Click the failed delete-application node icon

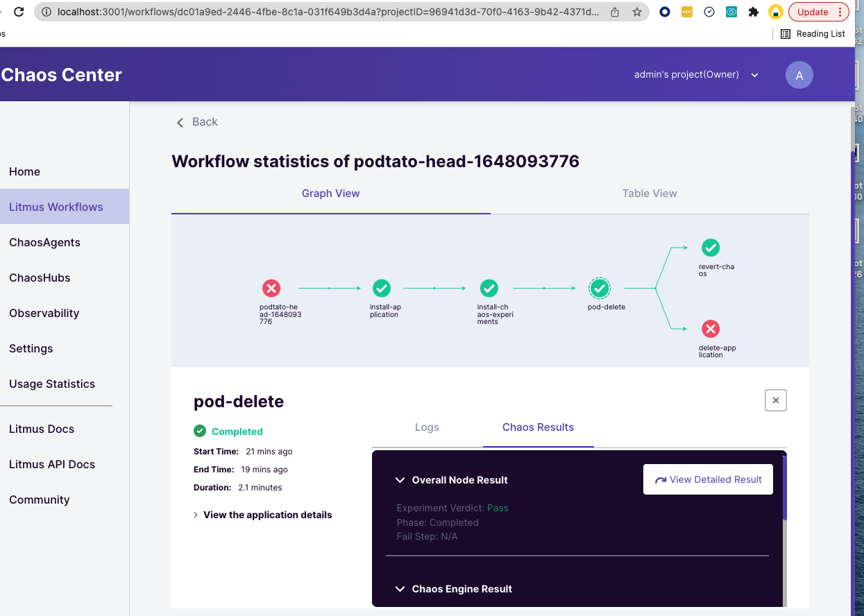[711, 329]
